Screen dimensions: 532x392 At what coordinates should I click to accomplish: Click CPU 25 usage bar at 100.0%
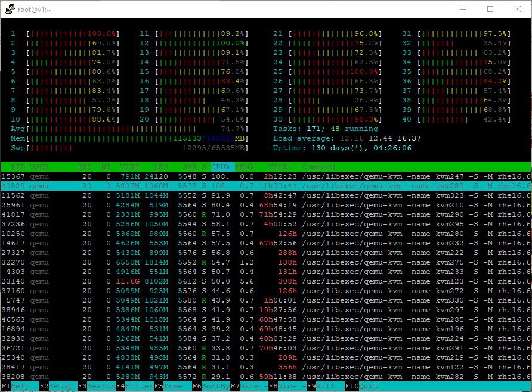[x=336, y=72]
